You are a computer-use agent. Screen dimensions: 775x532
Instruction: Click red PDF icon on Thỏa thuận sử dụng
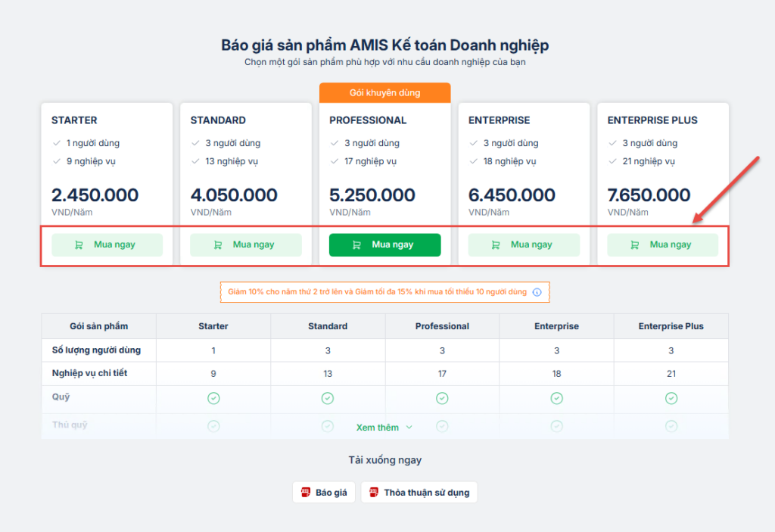point(374,493)
